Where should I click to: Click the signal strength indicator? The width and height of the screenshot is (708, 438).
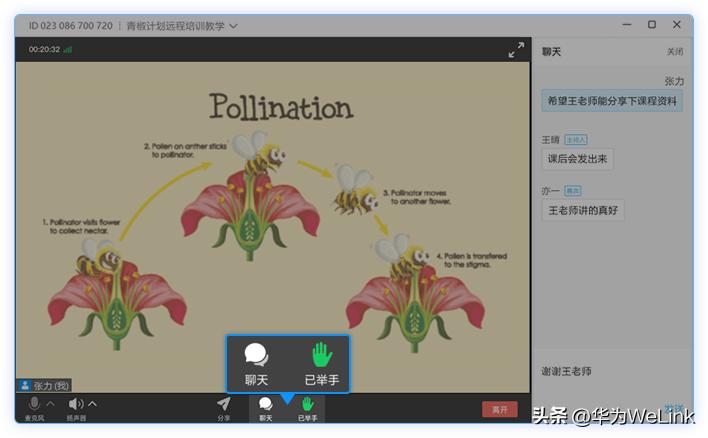coord(67,50)
